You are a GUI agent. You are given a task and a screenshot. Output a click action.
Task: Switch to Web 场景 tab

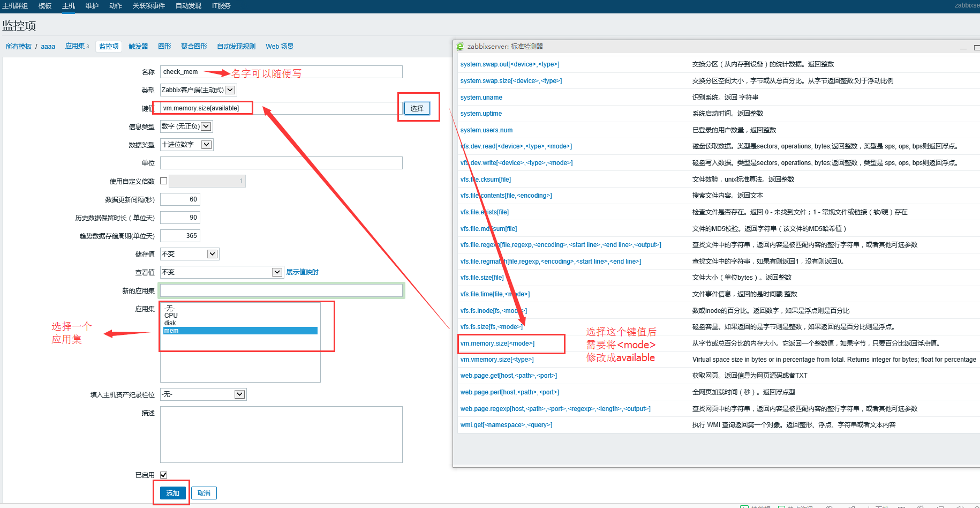point(280,47)
